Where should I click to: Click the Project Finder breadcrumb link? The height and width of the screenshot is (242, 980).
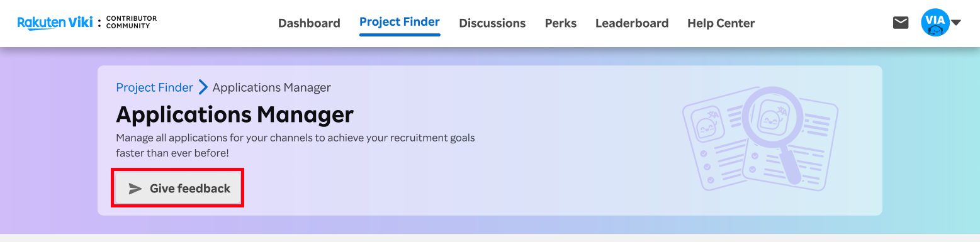coord(155,87)
